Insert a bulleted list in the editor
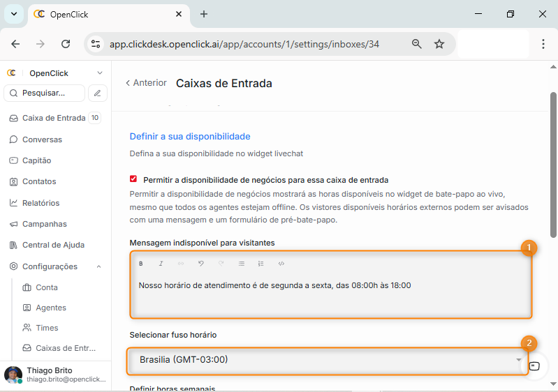 [x=242, y=264]
